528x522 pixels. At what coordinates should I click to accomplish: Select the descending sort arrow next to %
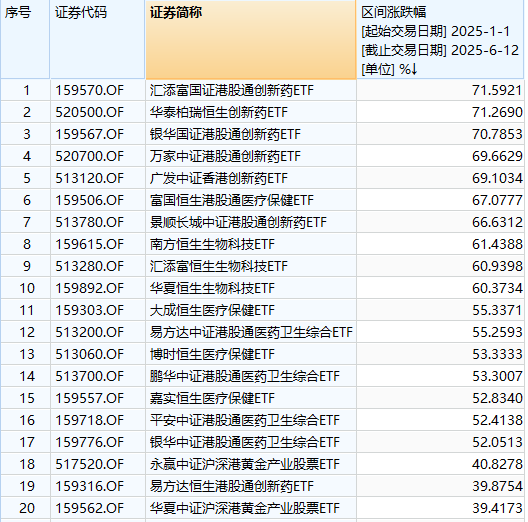[414, 69]
